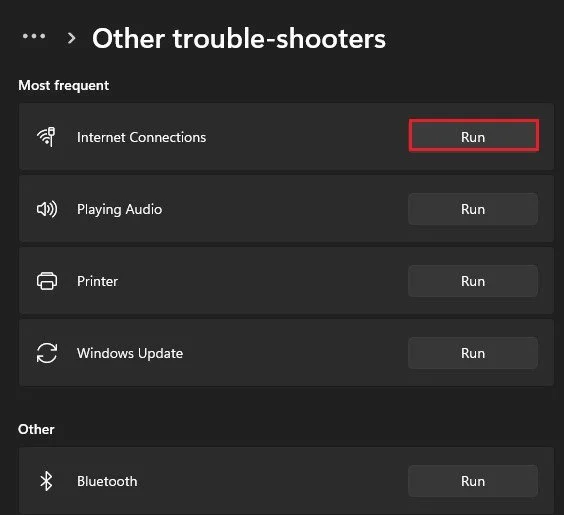Viewport: 564px width, 515px height.
Task: Click the Other trouble-shooters page title
Action: click(x=239, y=38)
